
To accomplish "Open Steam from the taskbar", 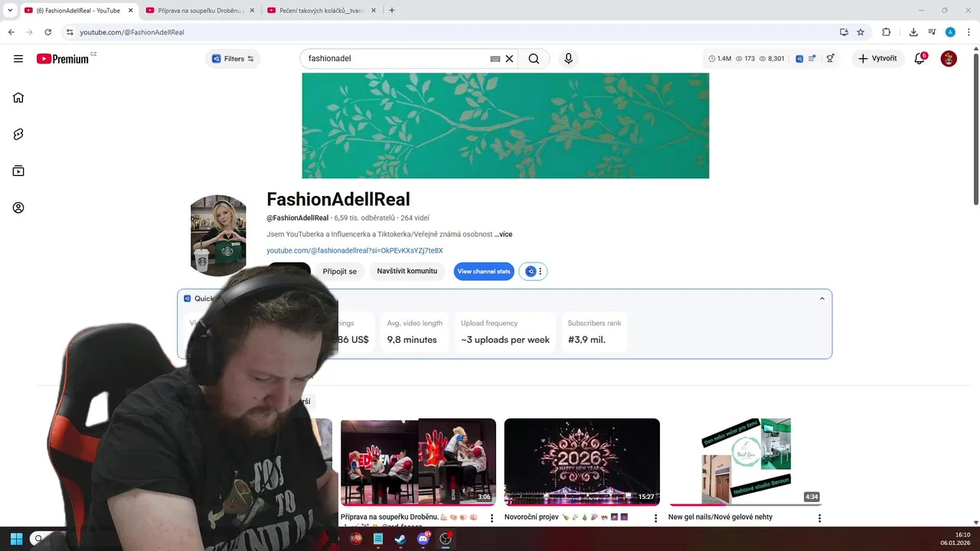I will (400, 539).
